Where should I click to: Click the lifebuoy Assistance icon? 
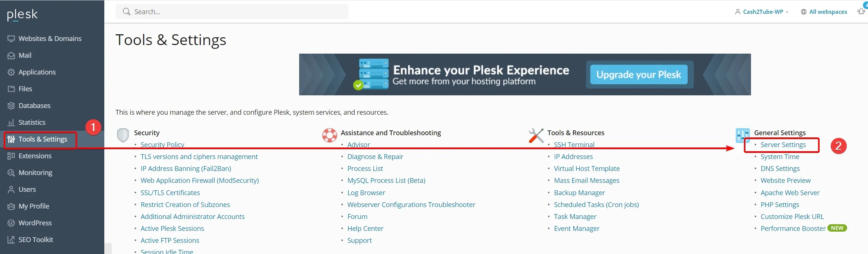[330, 135]
